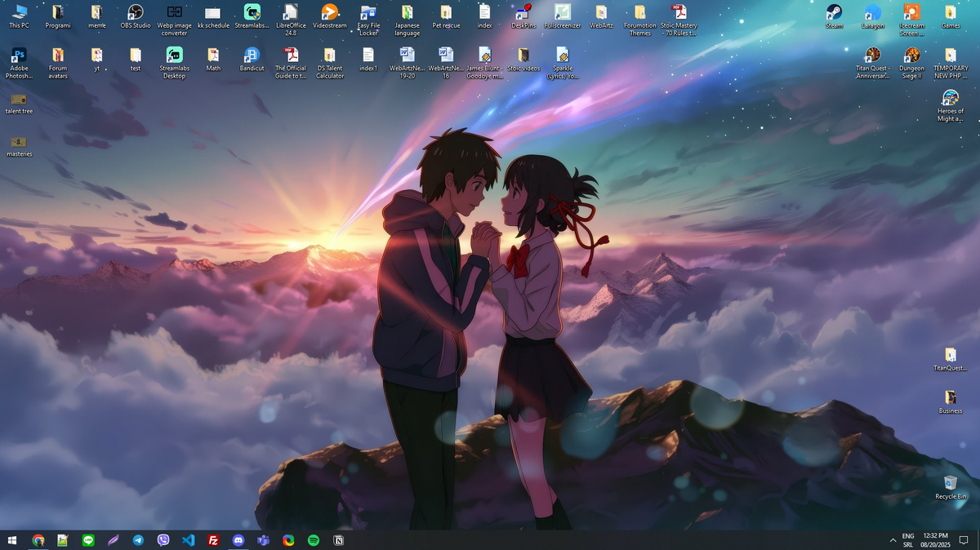Select The Official Guide PDF file
The height and width of the screenshot is (550, 980).
tap(291, 64)
